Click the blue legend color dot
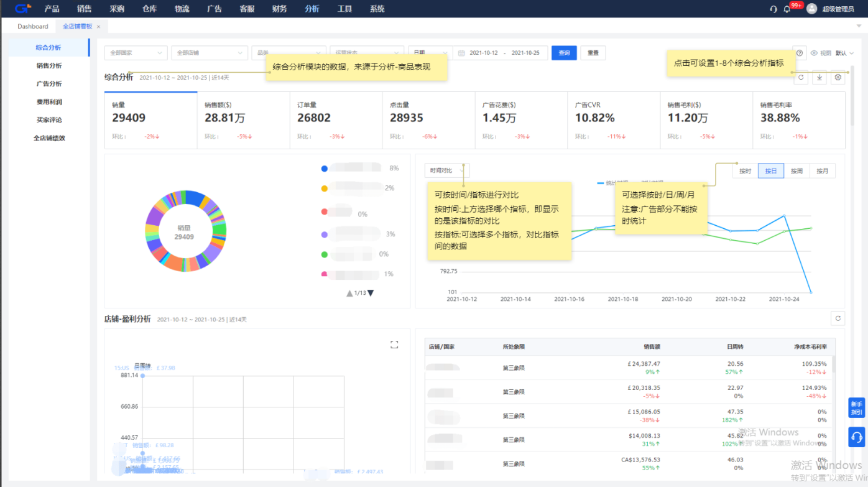This screenshot has width=868, height=487. [x=324, y=169]
